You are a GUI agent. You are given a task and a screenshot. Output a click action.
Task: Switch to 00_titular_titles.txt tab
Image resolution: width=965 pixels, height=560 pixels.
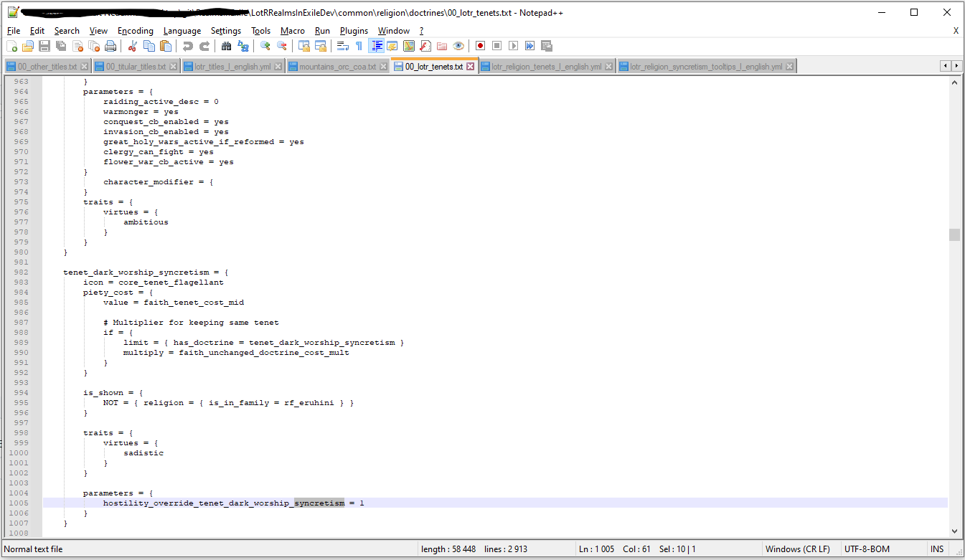[136, 67]
